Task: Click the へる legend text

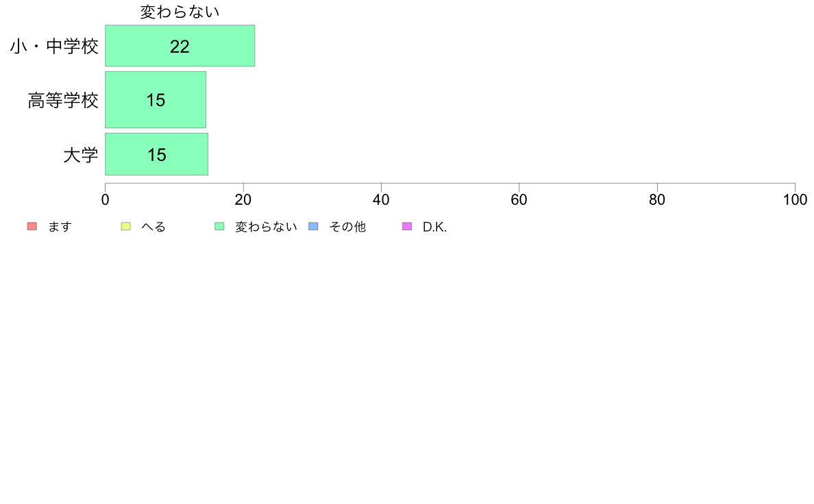Action: (x=153, y=227)
